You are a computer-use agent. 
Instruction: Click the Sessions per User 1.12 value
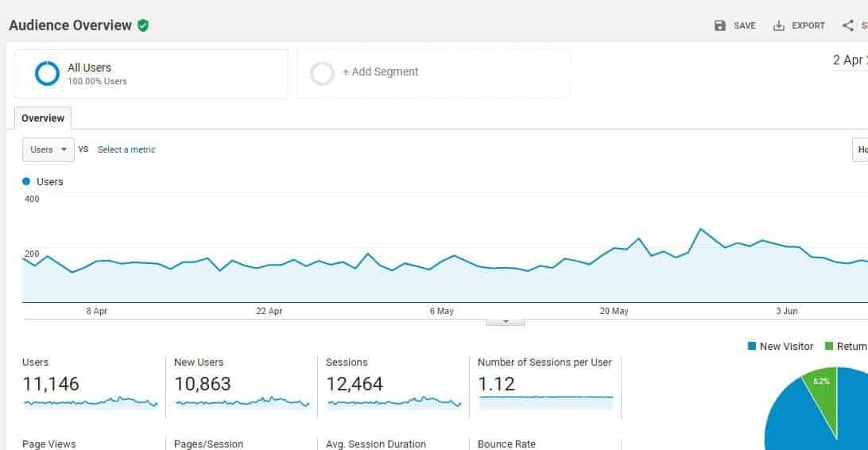pos(497,384)
